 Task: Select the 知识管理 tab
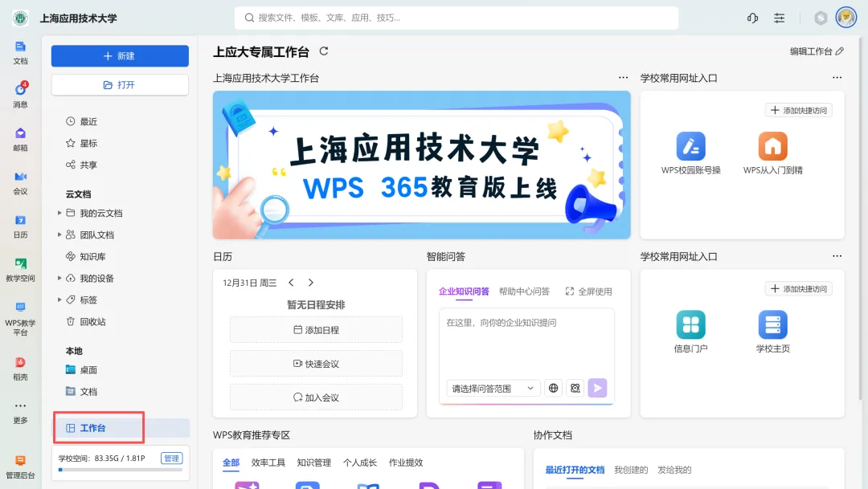coord(314,463)
